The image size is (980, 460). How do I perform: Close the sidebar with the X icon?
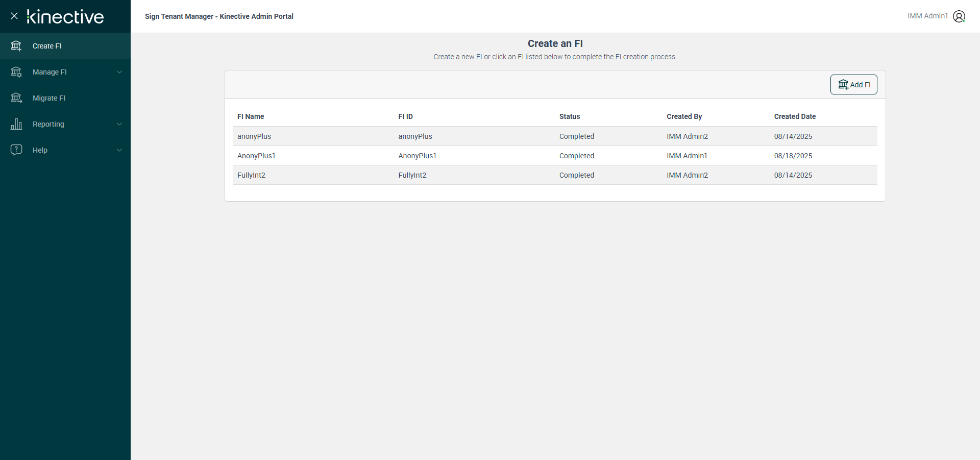click(14, 16)
